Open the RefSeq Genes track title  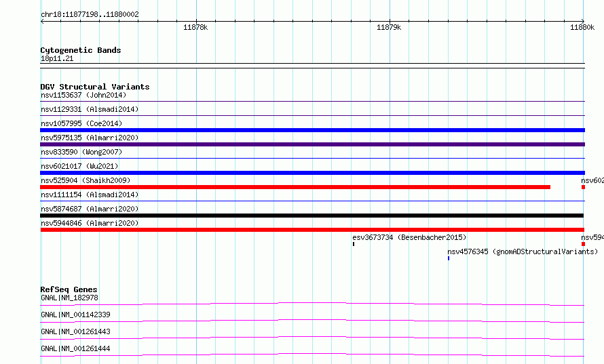point(69,289)
